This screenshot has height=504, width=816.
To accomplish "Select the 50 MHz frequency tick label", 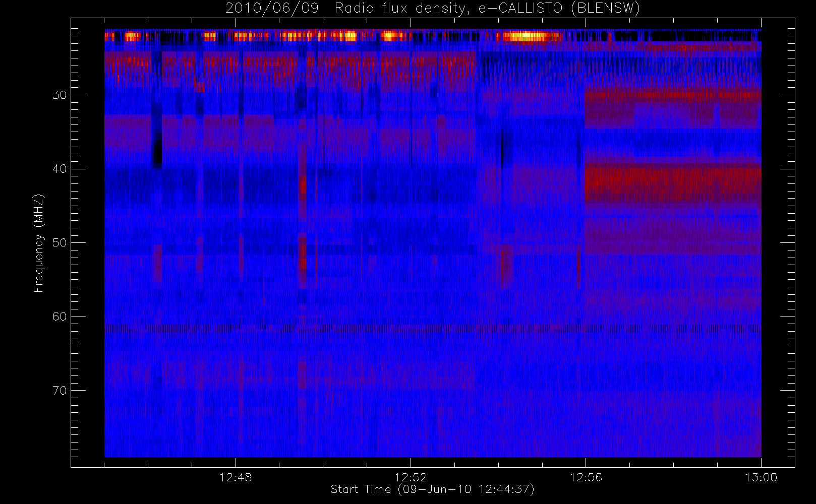I will tap(60, 243).
